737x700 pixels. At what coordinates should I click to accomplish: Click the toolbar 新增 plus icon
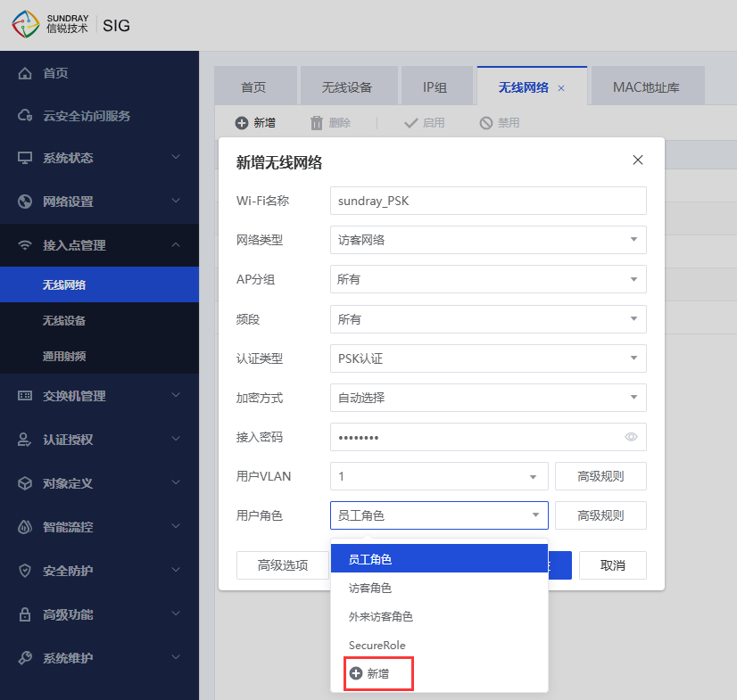242,123
